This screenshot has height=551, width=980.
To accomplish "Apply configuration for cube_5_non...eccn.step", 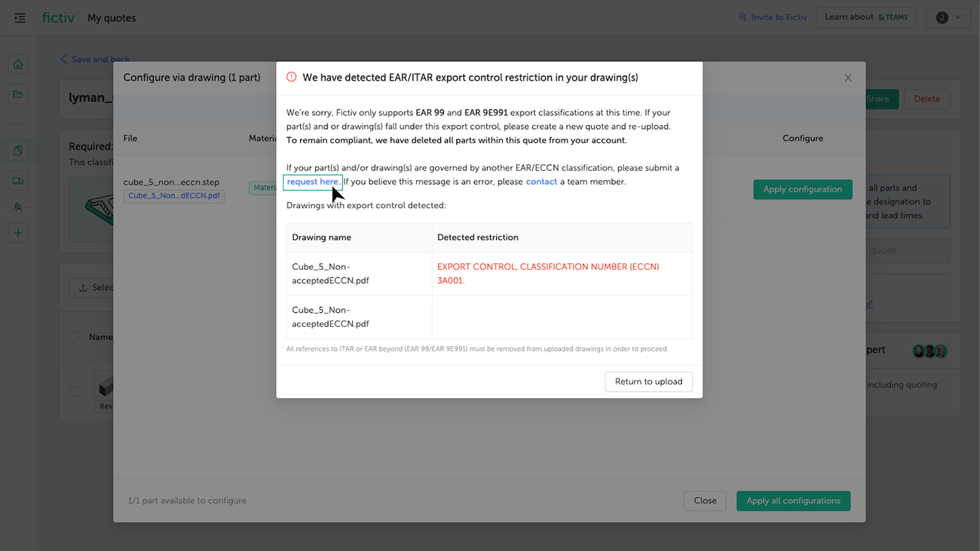I will click(802, 189).
